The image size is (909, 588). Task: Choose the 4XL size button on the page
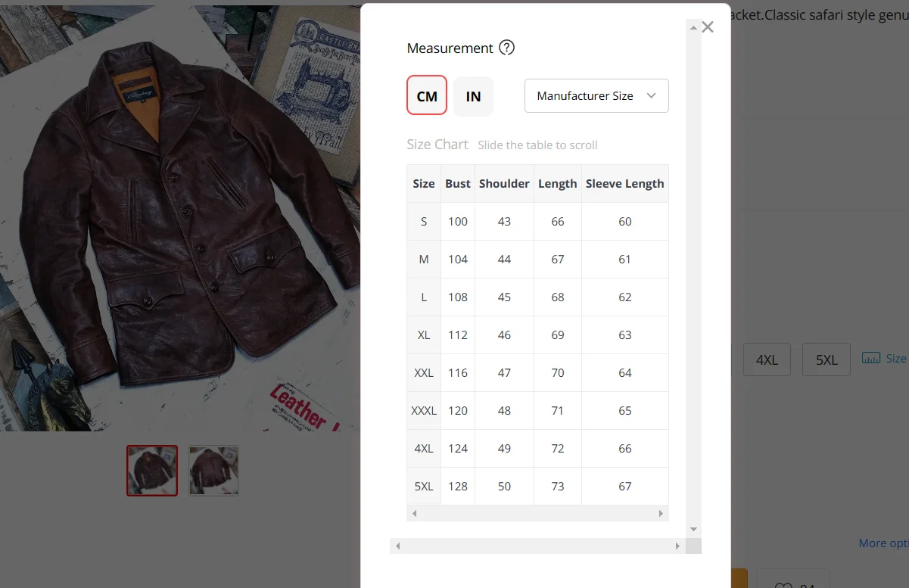click(767, 359)
